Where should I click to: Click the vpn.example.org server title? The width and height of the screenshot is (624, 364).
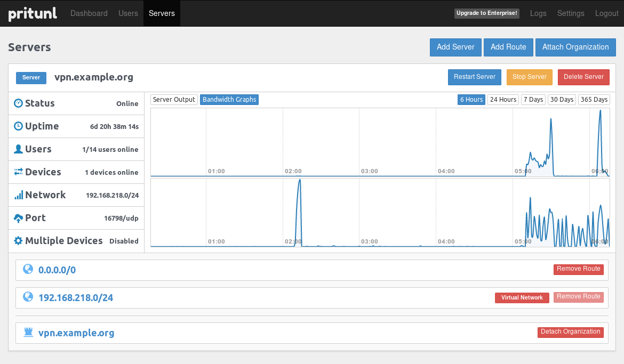[93, 77]
